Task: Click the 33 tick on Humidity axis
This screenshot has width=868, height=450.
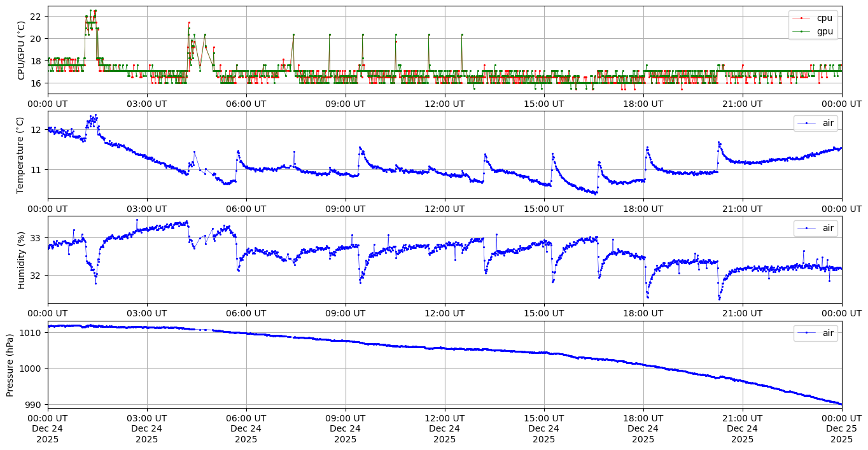Action: point(36,238)
